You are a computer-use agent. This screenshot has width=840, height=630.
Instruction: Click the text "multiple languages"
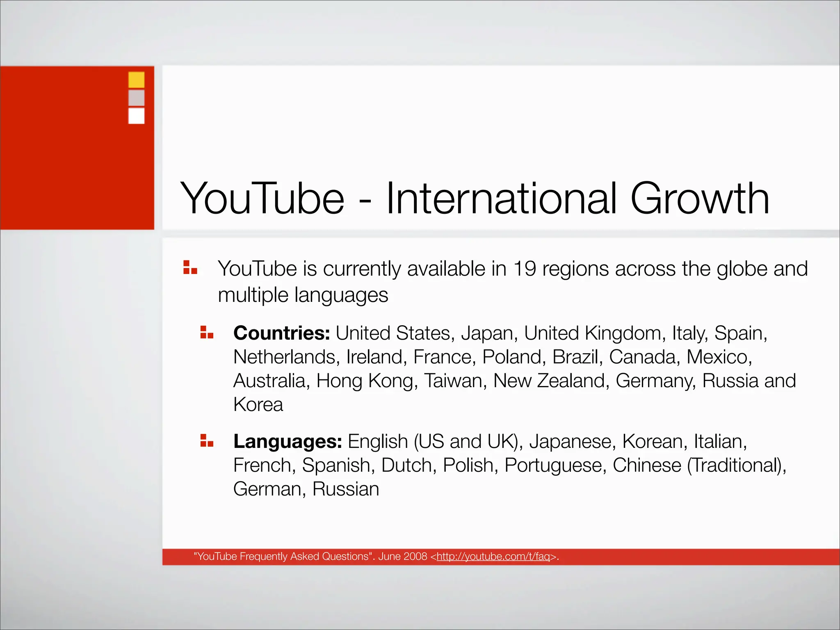[x=303, y=295]
